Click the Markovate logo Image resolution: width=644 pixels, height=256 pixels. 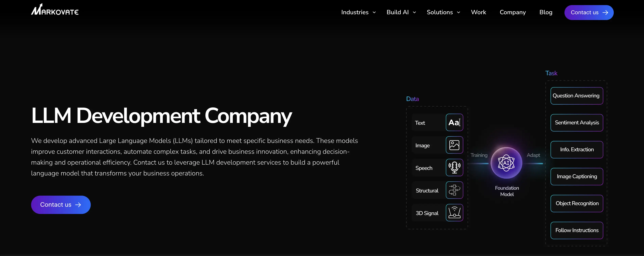[55, 9]
